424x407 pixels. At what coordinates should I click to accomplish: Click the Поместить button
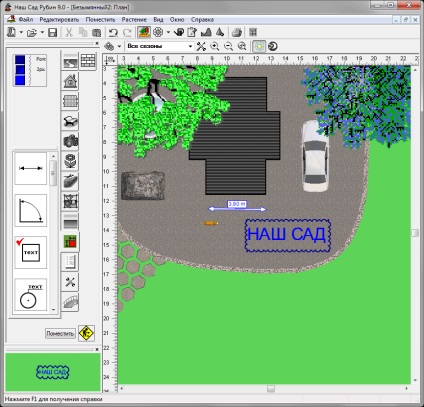(x=60, y=333)
